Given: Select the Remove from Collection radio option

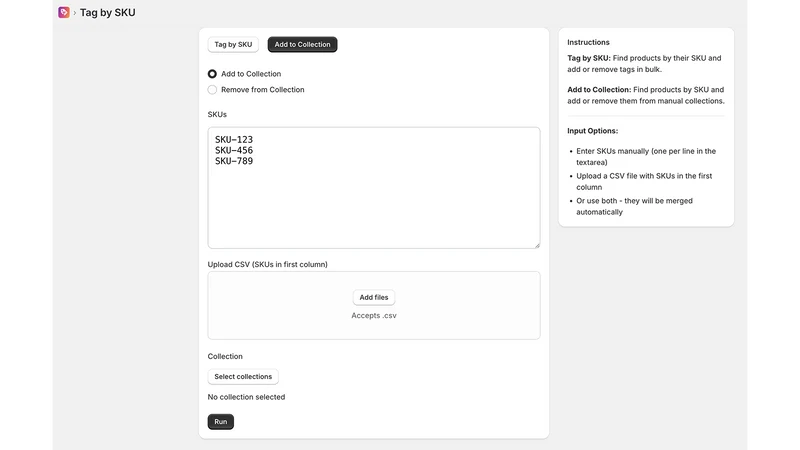Looking at the screenshot, I should 212,90.
